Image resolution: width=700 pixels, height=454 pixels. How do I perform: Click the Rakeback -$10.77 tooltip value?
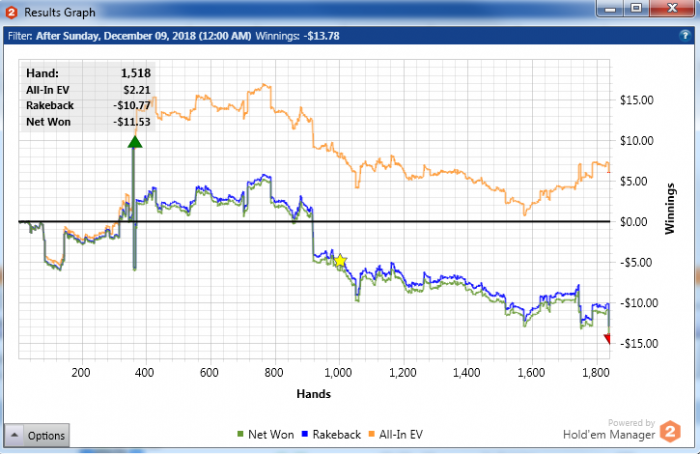click(132, 105)
